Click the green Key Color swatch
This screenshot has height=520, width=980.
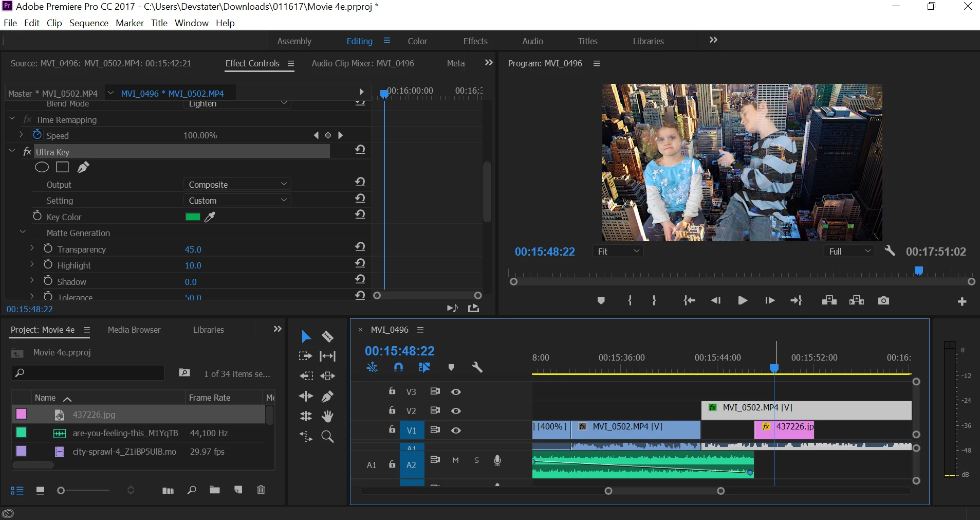pyautogui.click(x=193, y=217)
